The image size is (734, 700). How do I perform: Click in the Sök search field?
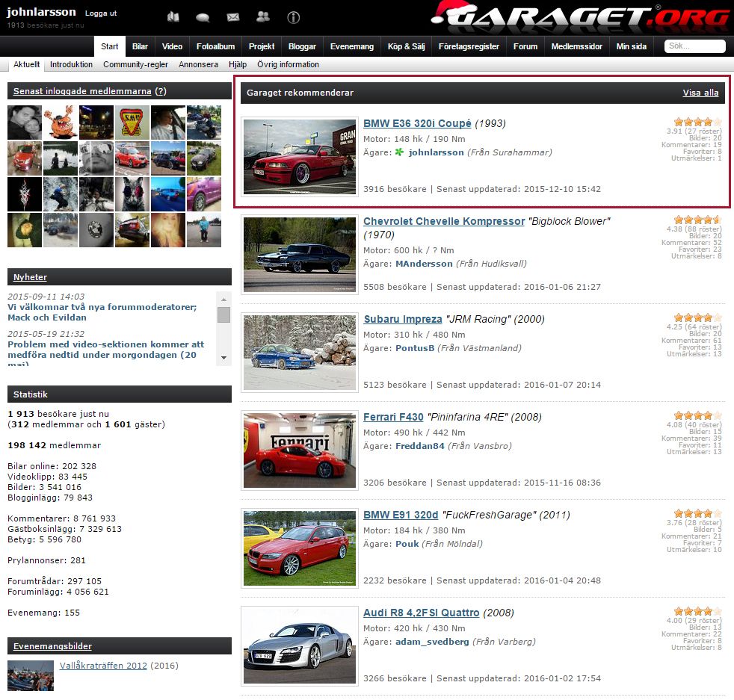[694, 46]
